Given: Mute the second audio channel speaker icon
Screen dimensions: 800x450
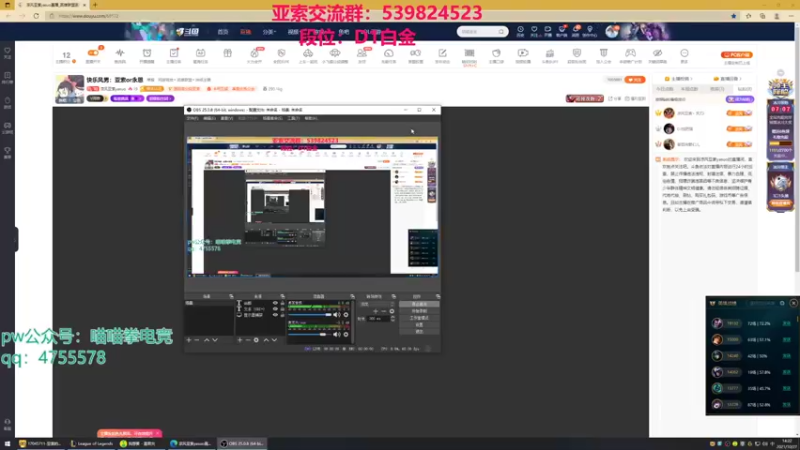Looking at the screenshot, I should point(336,334).
